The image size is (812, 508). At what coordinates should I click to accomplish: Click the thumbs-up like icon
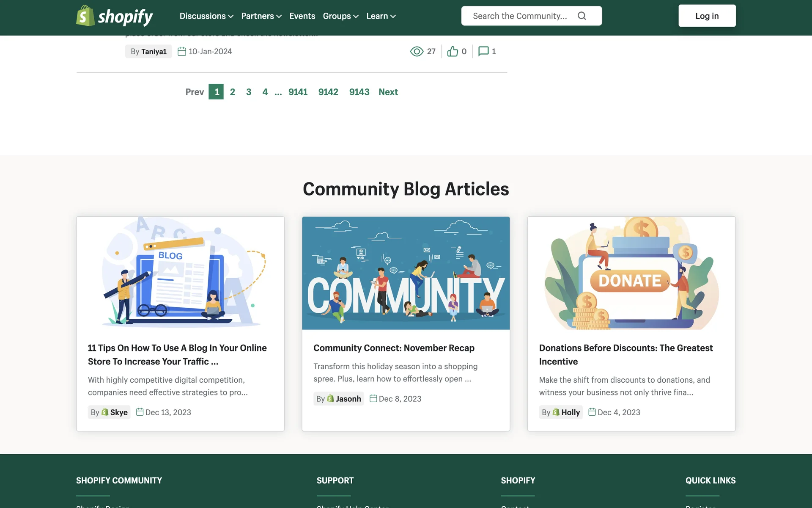(x=453, y=51)
